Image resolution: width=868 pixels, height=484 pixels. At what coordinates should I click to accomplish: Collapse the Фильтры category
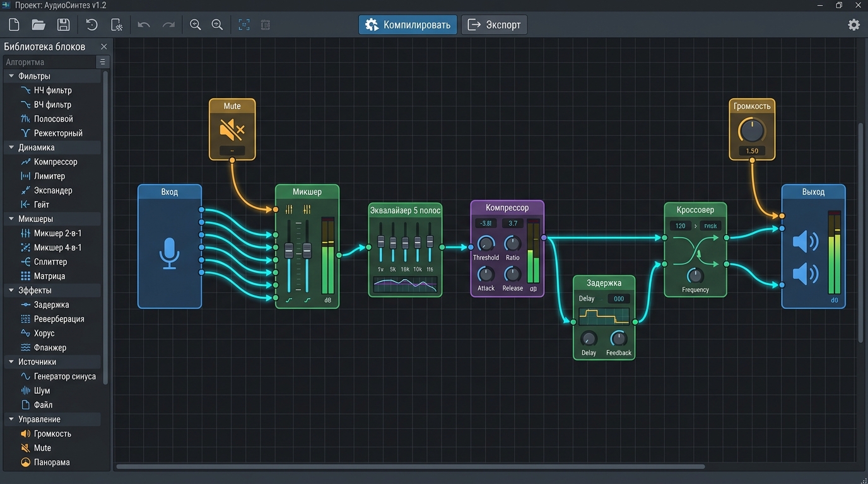[11, 76]
